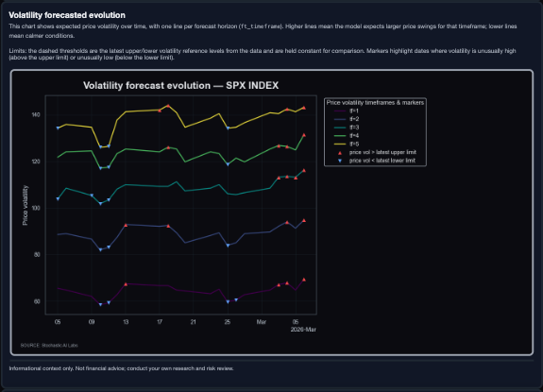Click the 25 x-axis date tick
The width and height of the screenshot is (543, 392).
click(x=228, y=322)
